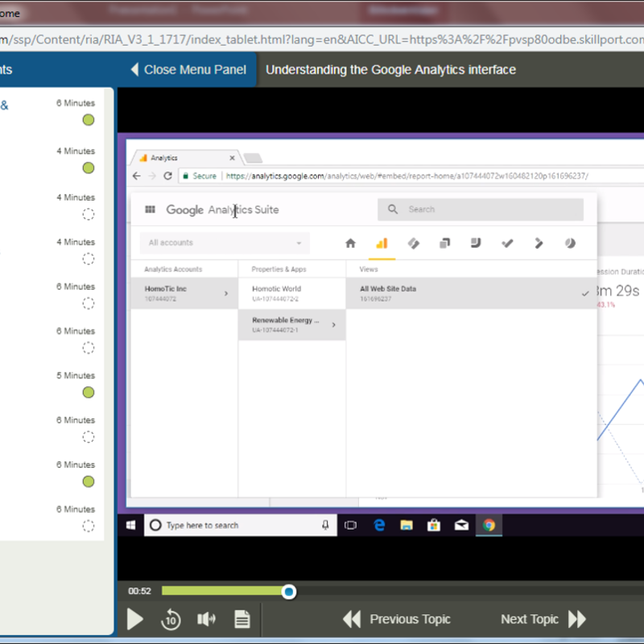Click the video progress slider handle
Viewport: 644px width, 644px height.
click(x=289, y=592)
